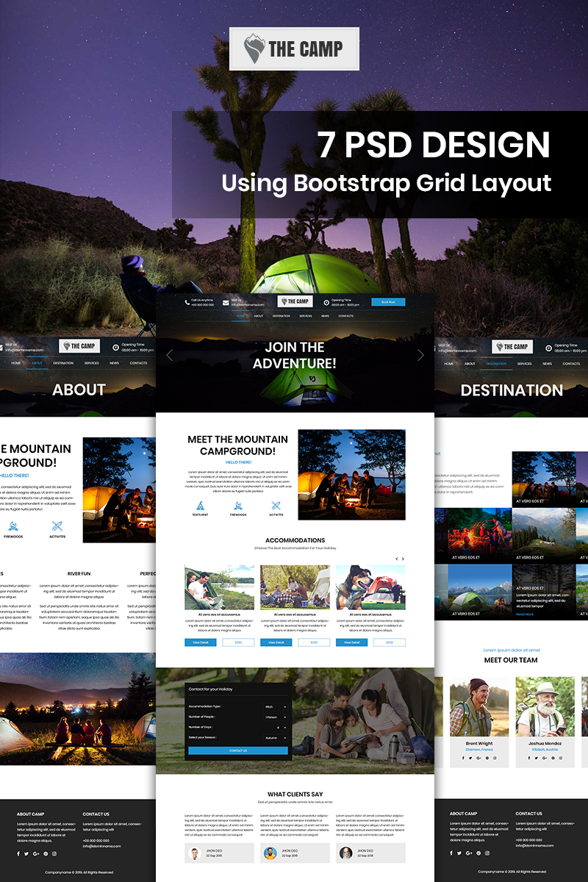Image resolution: width=588 pixels, height=882 pixels.
Task: Click the Activities paddles icon in center page
Action: click(x=276, y=506)
